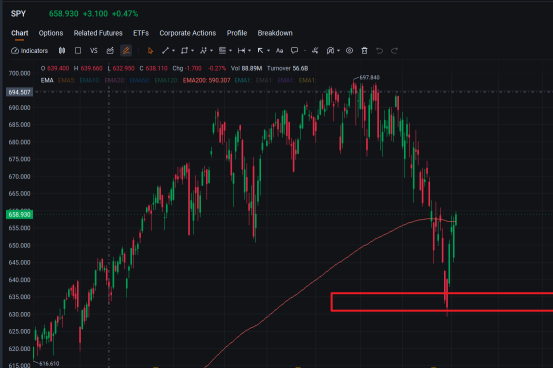The image size is (553, 368).
Task: Open the Corporate Actions tab
Action: click(188, 33)
